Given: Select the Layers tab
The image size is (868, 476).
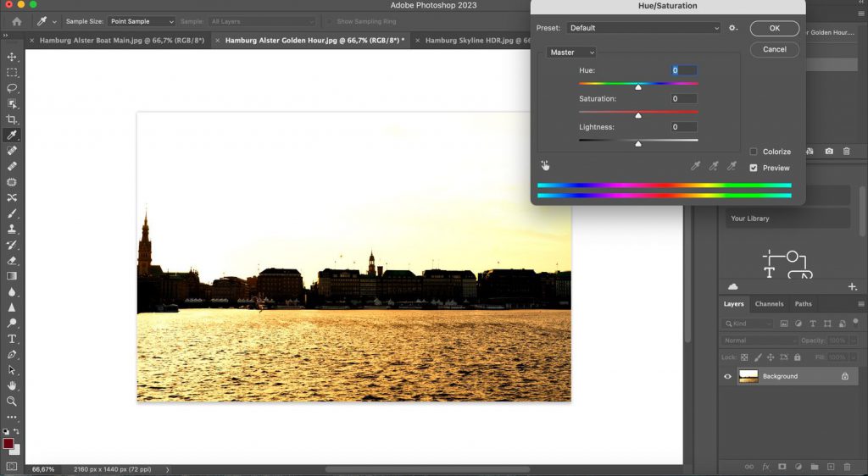Looking at the screenshot, I should pyautogui.click(x=733, y=304).
